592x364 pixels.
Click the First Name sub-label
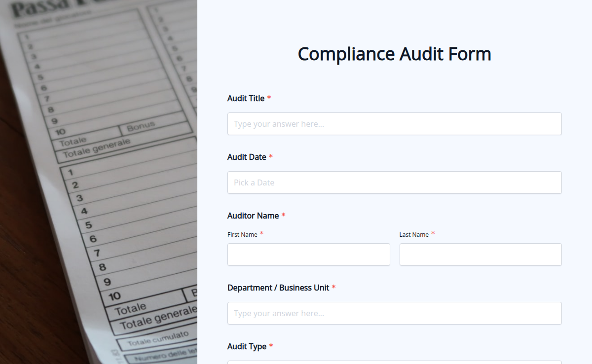coord(242,234)
